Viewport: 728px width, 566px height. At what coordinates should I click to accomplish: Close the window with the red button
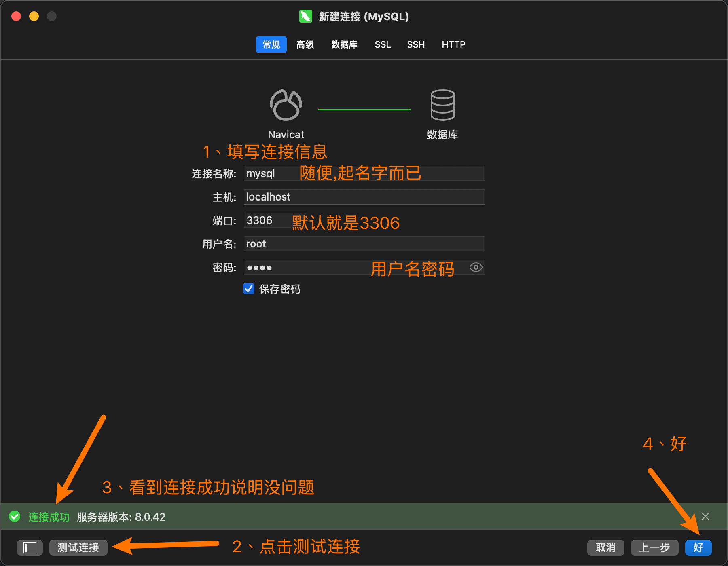click(x=16, y=16)
